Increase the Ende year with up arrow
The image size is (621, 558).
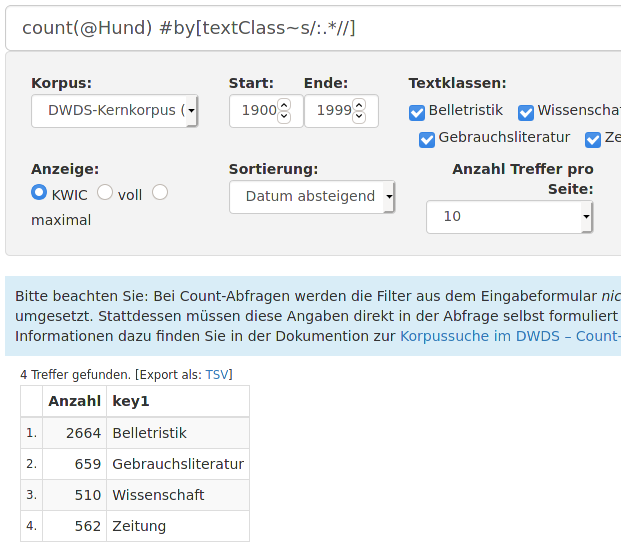[x=359, y=105]
